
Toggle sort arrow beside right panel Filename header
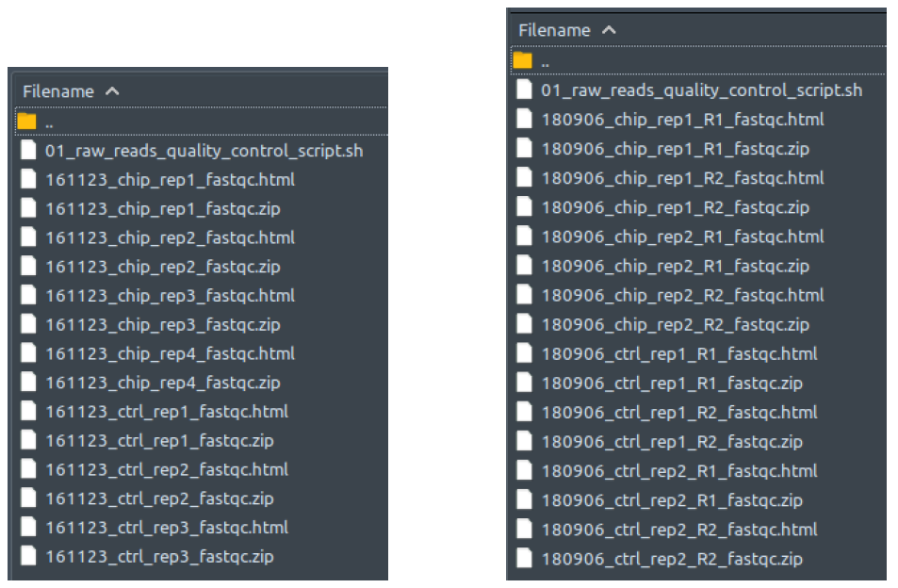tap(609, 30)
